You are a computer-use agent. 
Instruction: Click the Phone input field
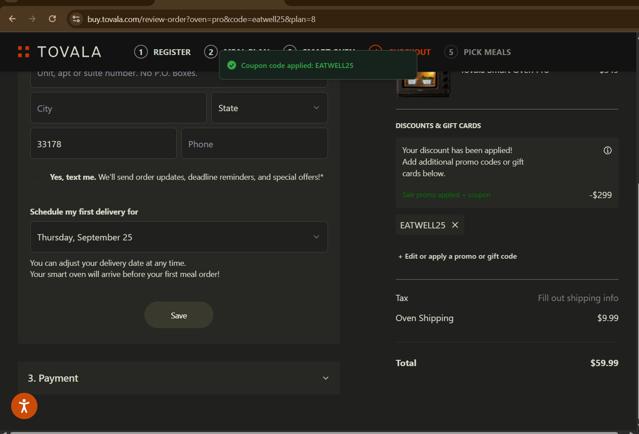click(254, 144)
